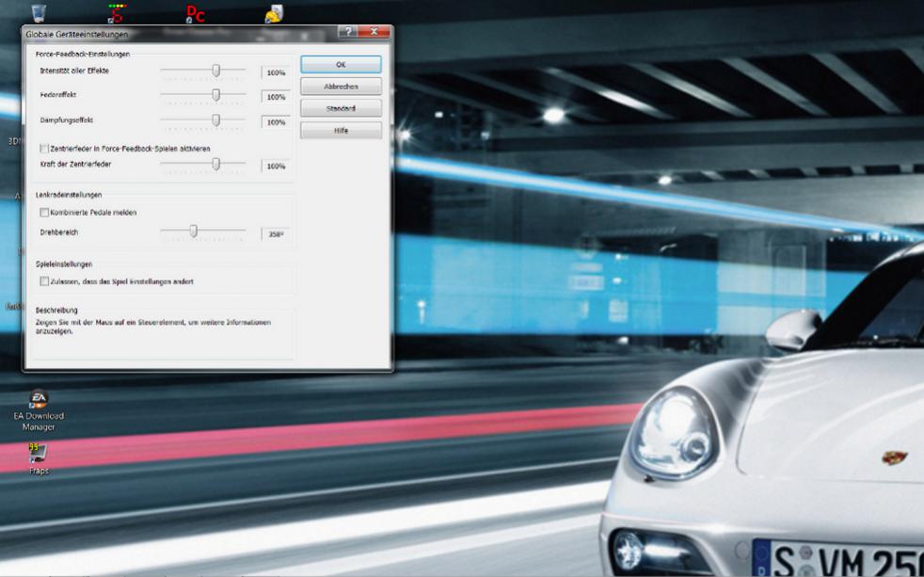
Task: Click the Lenkradeinstellungen group label
Action: 69,195
